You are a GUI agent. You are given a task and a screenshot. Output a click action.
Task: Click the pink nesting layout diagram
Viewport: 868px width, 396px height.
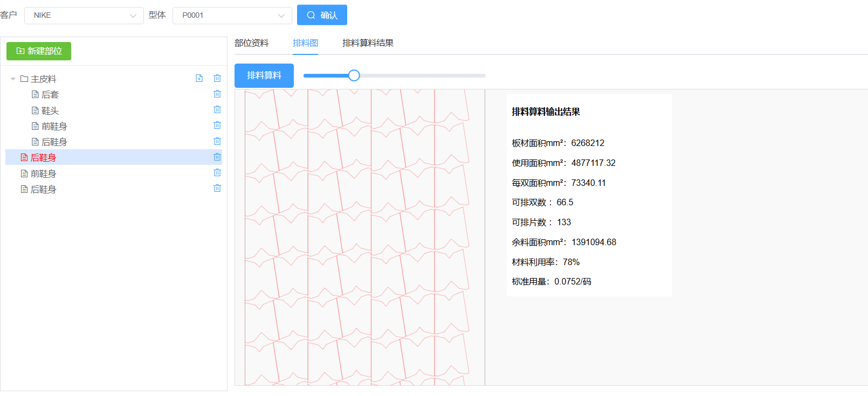point(357,237)
